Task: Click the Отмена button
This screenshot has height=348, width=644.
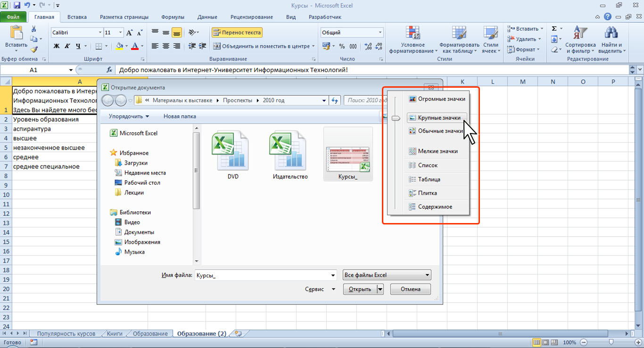Action: coord(411,289)
